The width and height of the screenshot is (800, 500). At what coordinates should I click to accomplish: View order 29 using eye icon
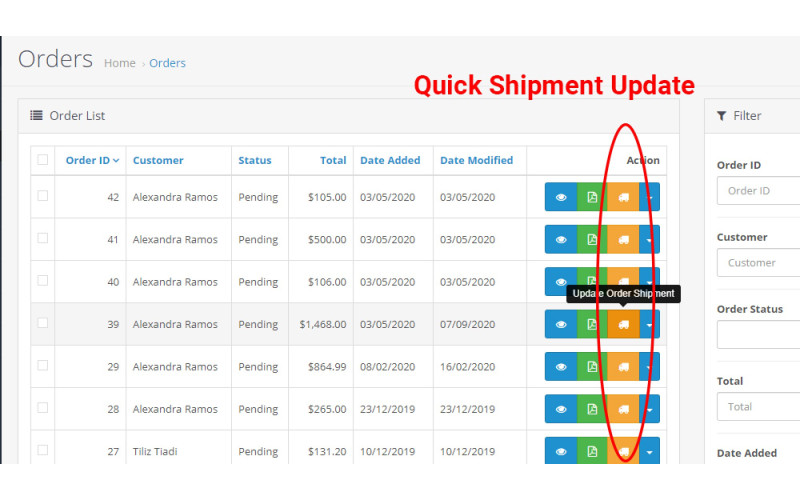(x=561, y=367)
